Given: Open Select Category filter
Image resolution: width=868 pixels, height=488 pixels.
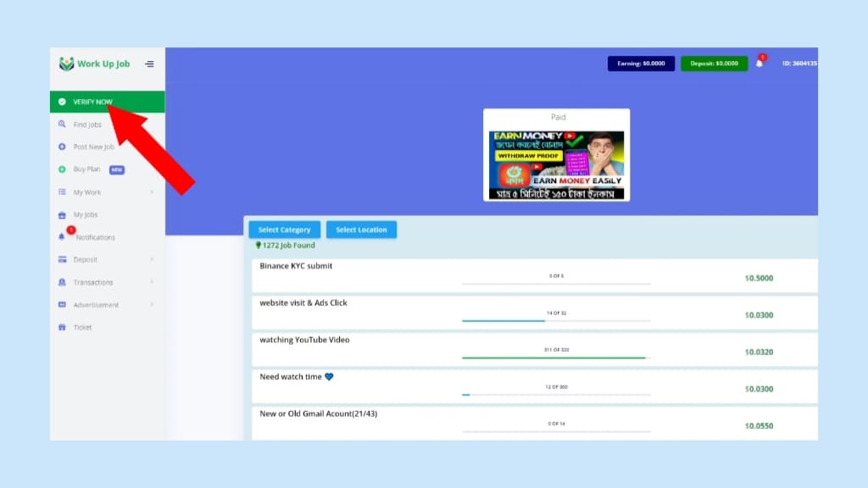Looking at the screenshot, I should 284,230.
